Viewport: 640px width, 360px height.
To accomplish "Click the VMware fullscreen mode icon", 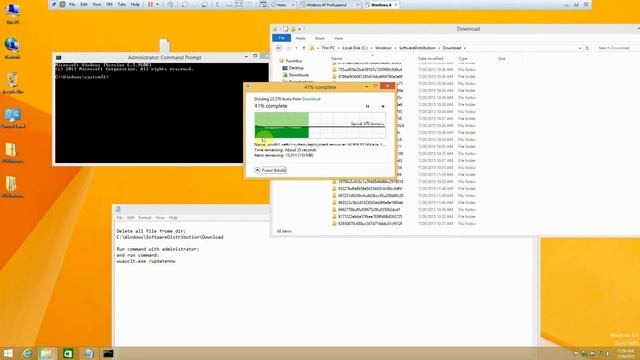I will tap(239, 4).
